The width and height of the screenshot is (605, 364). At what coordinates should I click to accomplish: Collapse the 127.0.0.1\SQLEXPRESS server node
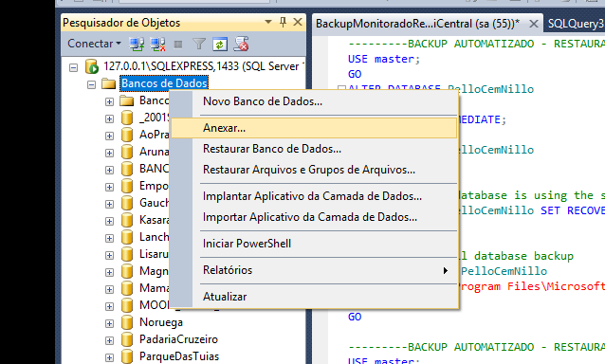tap(73, 68)
